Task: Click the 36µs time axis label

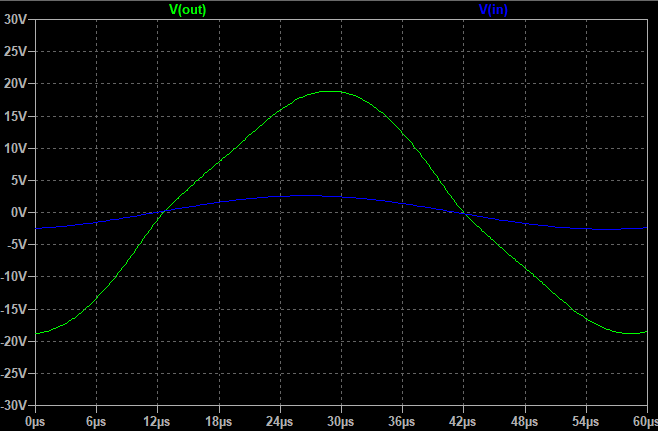Action: point(402,422)
